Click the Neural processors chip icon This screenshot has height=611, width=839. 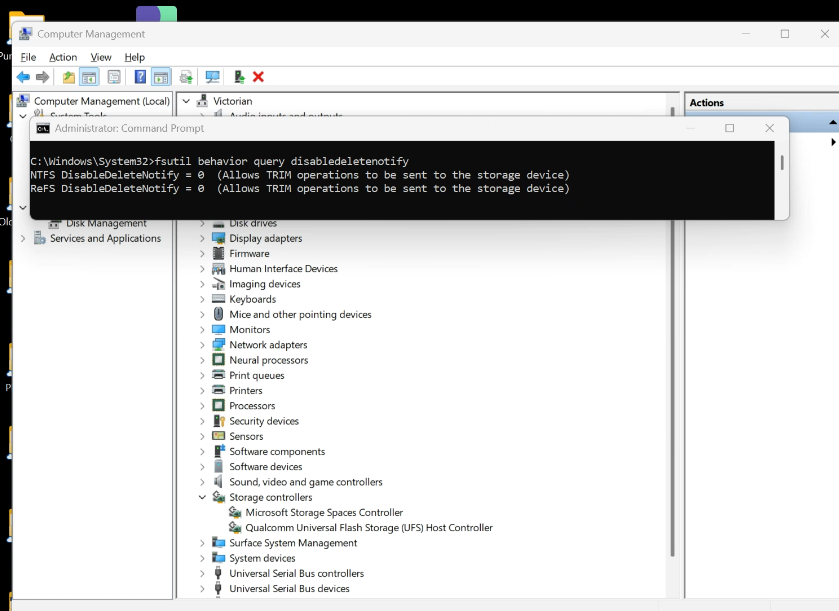(x=218, y=360)
